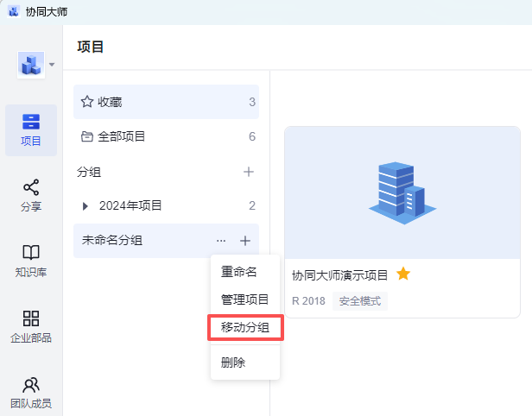Select 管理项目 from the context menu
Viewport: 532px width, 416px height.
[x=245, y=299]
